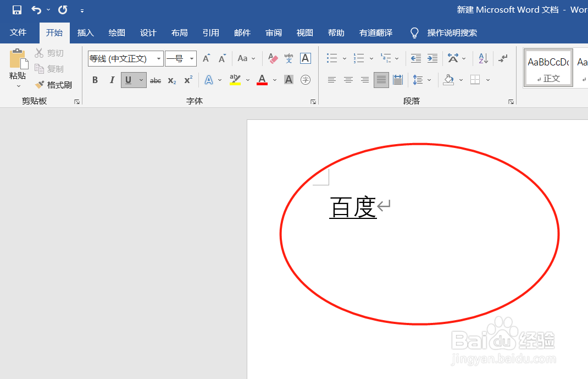Screen dimensions: 588x379
Task: Toggle italic formatting
Action: coord(112,80)
